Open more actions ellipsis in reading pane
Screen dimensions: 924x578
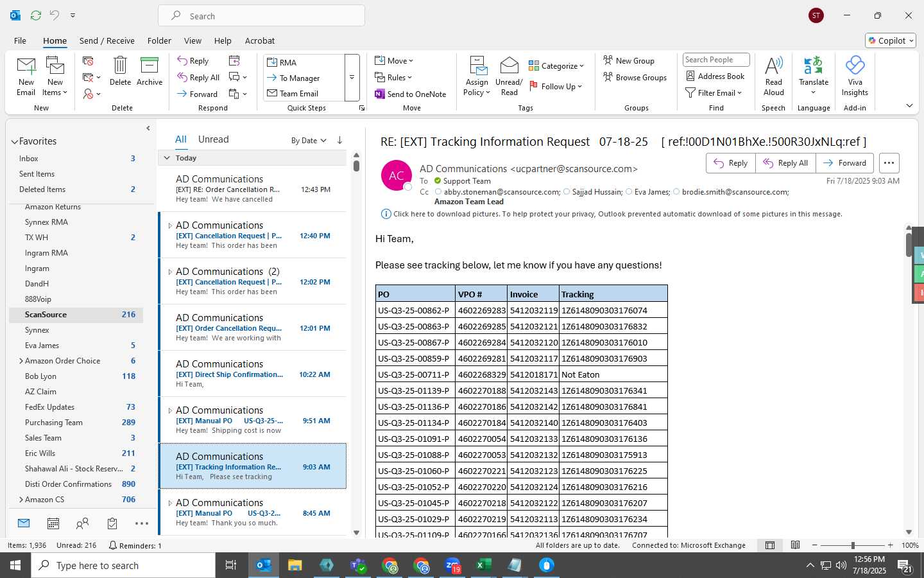pos(889,163)
